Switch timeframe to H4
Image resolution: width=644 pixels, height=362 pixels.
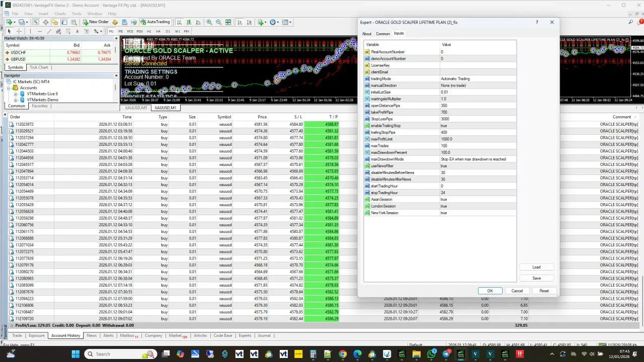point(158,31)
